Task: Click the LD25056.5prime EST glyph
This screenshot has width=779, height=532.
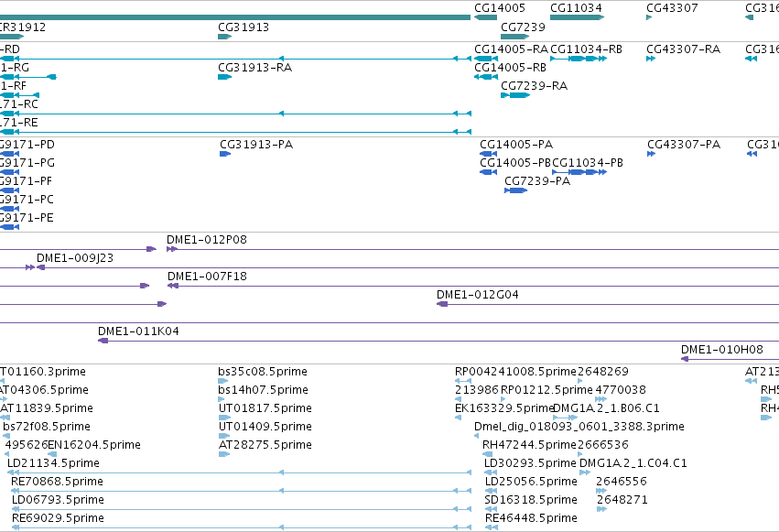Action: tap(491, 491)
